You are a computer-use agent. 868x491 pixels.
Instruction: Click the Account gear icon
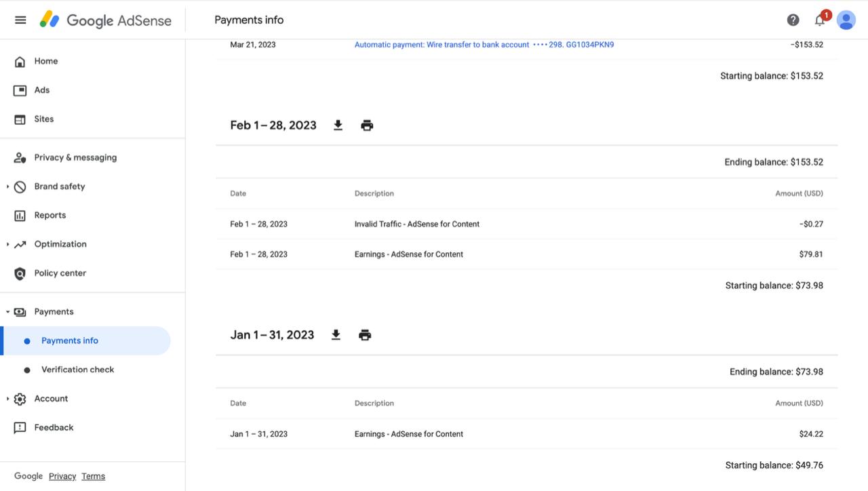click(x=20, y=399)
